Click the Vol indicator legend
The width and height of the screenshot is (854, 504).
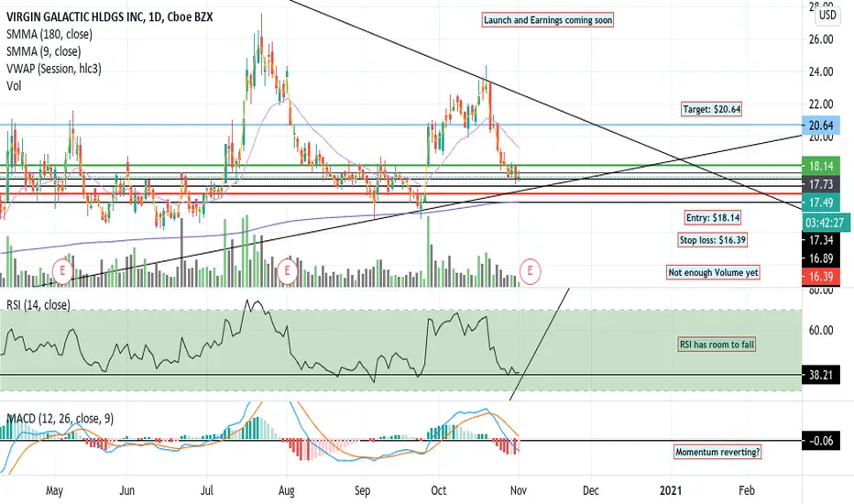pos(14,86)
